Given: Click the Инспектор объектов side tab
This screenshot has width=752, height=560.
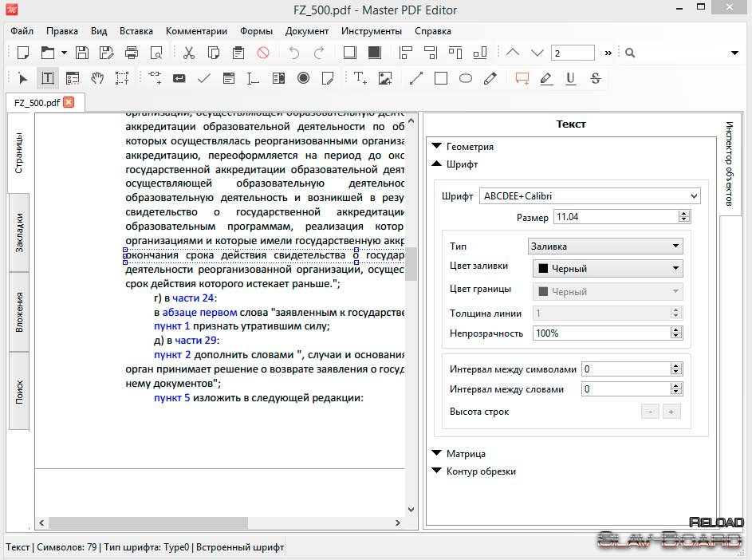Looking at the screenshot, I should tap(729, 164).
